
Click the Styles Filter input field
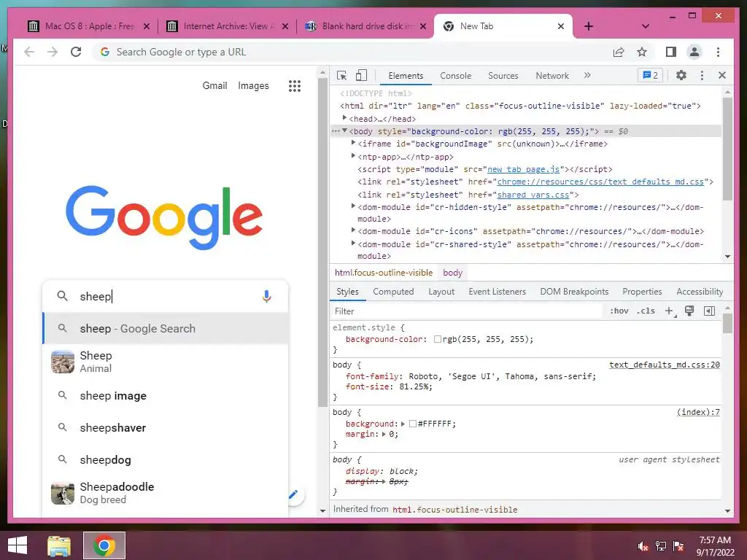coord(467,311)
